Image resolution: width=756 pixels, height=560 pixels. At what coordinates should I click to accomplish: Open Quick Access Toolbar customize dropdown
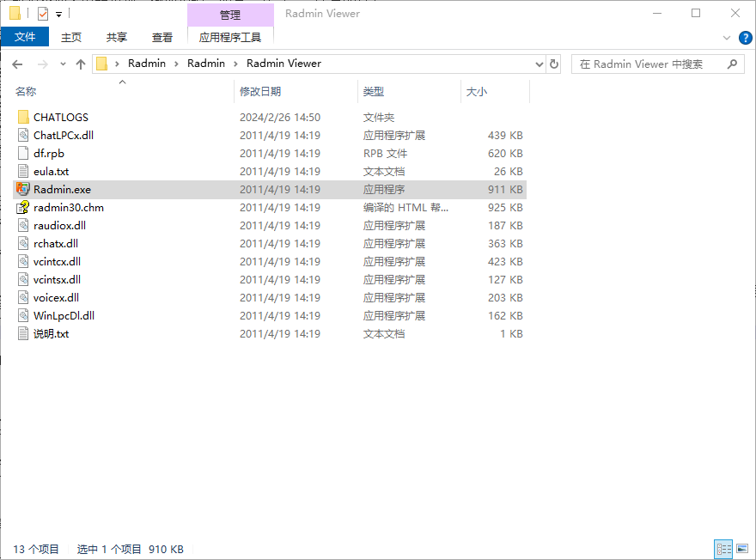(58, 15)
